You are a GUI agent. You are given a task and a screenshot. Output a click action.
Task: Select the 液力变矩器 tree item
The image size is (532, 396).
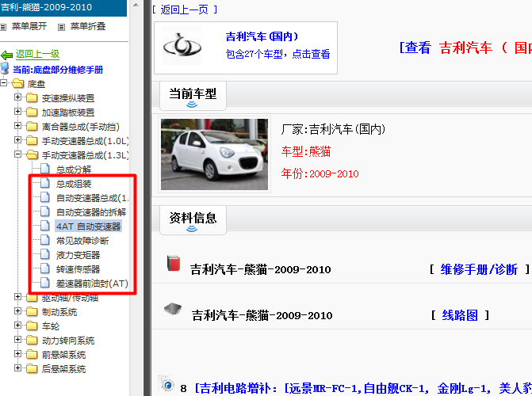(78, 255)
